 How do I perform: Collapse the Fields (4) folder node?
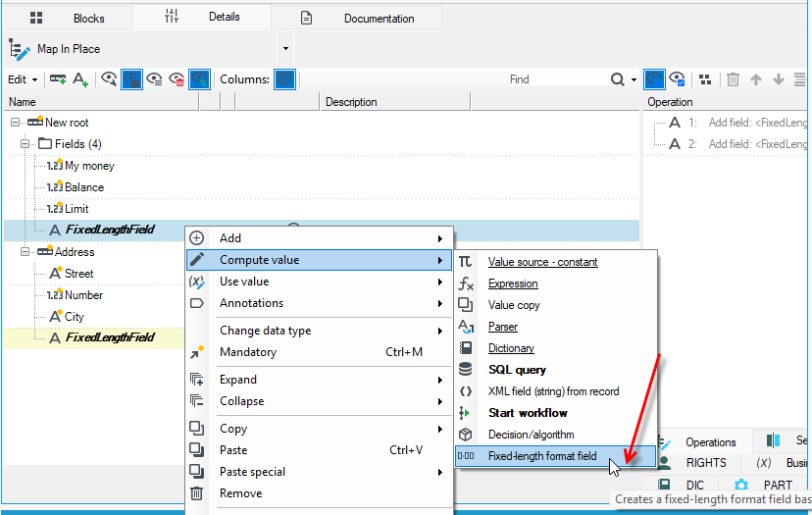[25, 144]
